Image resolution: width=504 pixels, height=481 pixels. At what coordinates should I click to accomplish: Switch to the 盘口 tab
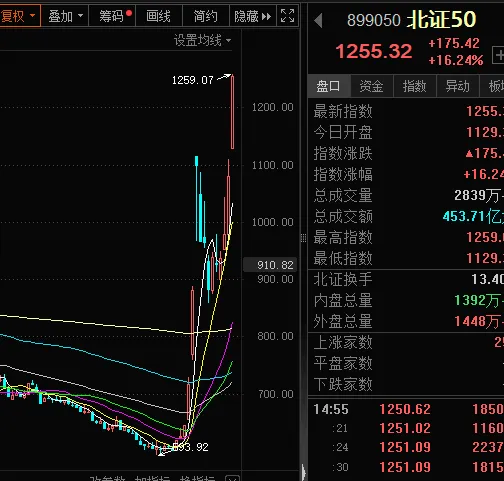[x=328, y=86]
